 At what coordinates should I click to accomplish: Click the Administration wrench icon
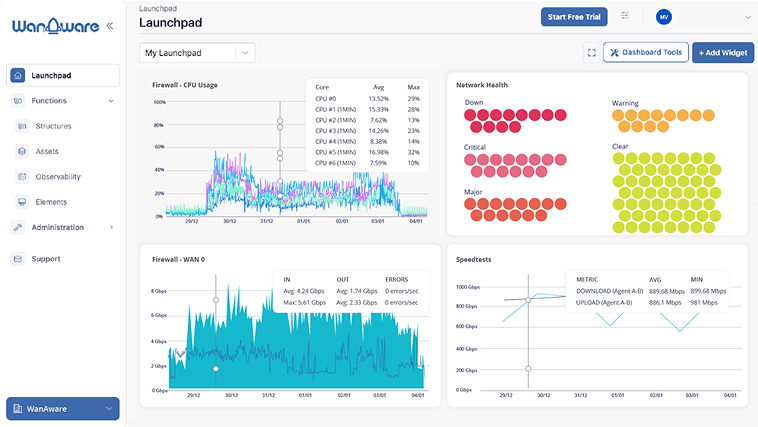point(18,227)
